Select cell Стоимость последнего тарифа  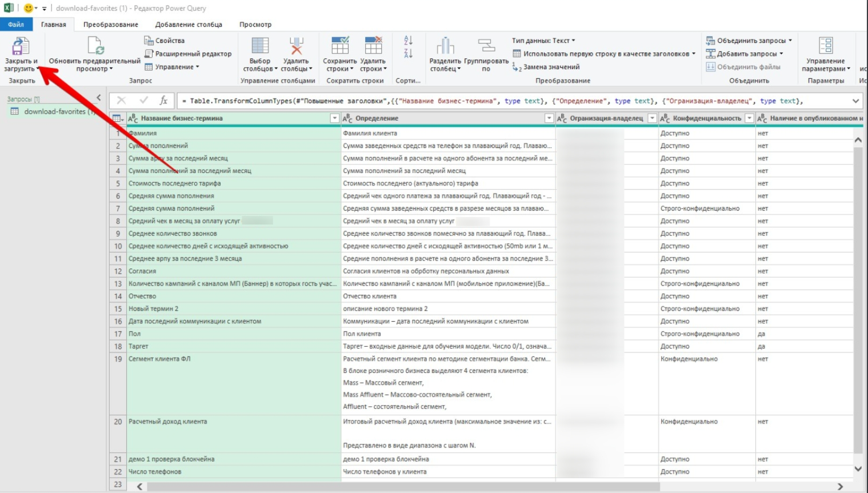(x=234, y=183)
